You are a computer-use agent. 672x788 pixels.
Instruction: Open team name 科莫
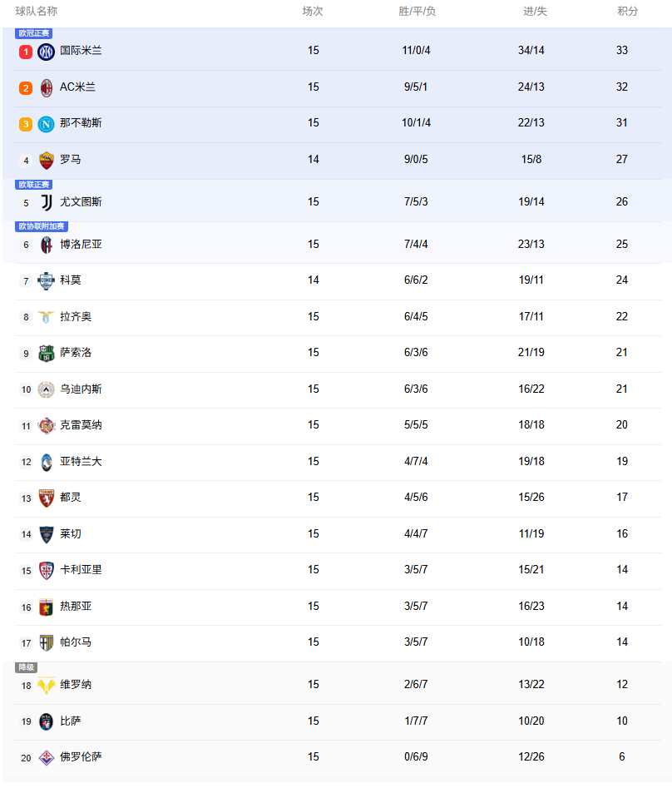tap(71, 280)
